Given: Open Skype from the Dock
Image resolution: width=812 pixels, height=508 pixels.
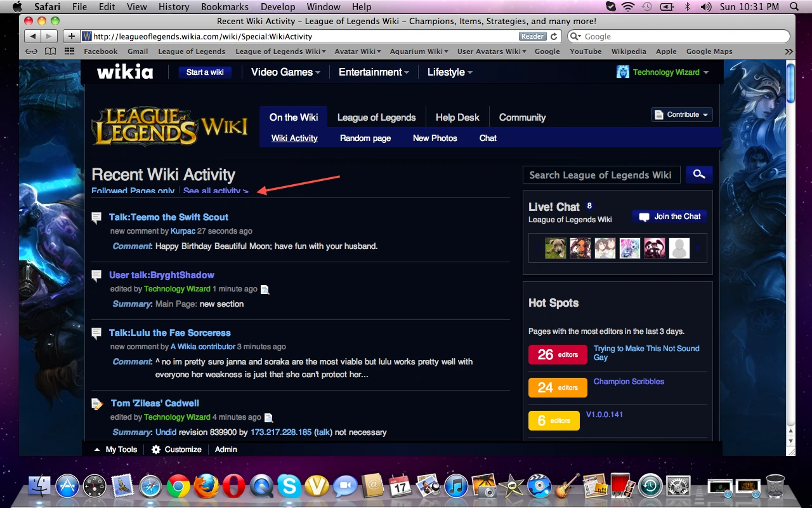Looking at the screenshot, I should 289,486.
